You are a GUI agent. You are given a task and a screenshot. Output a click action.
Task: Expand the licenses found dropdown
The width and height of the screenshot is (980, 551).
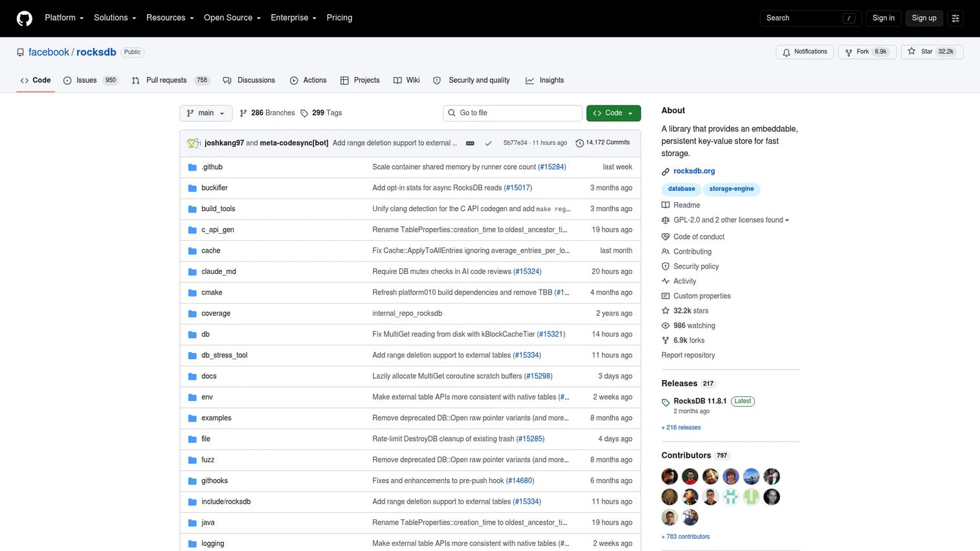731,220
